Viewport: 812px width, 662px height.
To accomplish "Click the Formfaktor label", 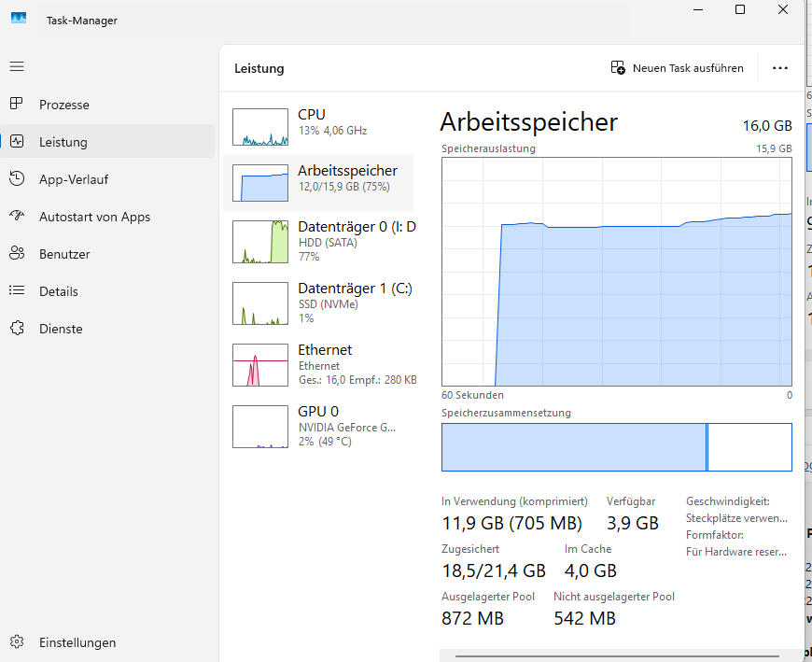I will [715, 535].
